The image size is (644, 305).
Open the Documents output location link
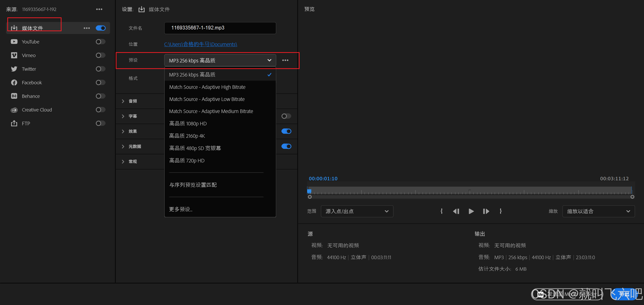(x=200, y=44)
